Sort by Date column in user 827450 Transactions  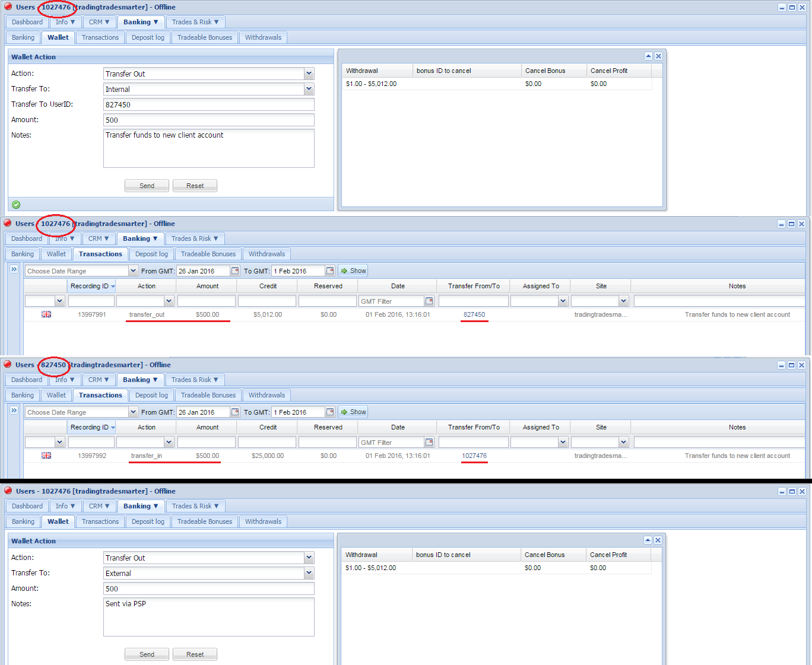tap(398, 427)
